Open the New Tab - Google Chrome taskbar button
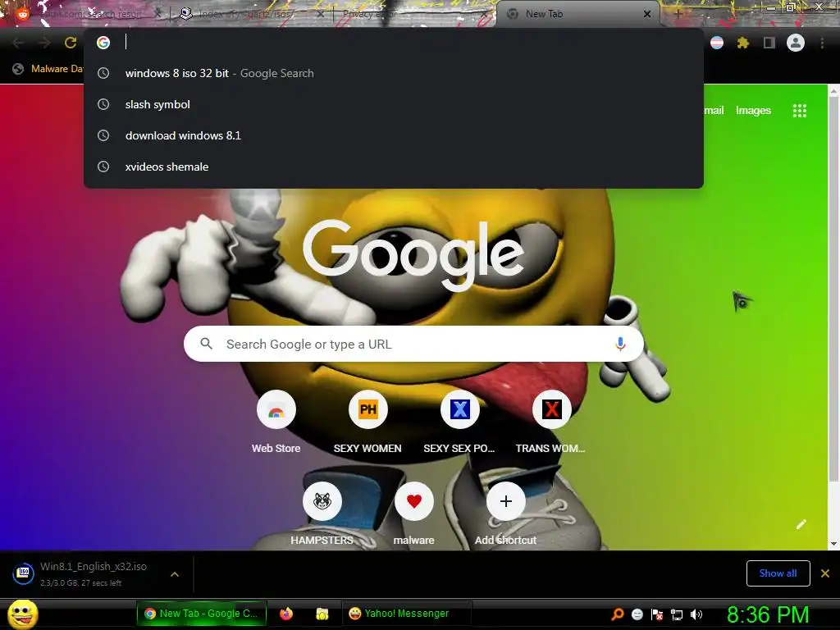Screen dimensions: 840x630 point(202,614)
